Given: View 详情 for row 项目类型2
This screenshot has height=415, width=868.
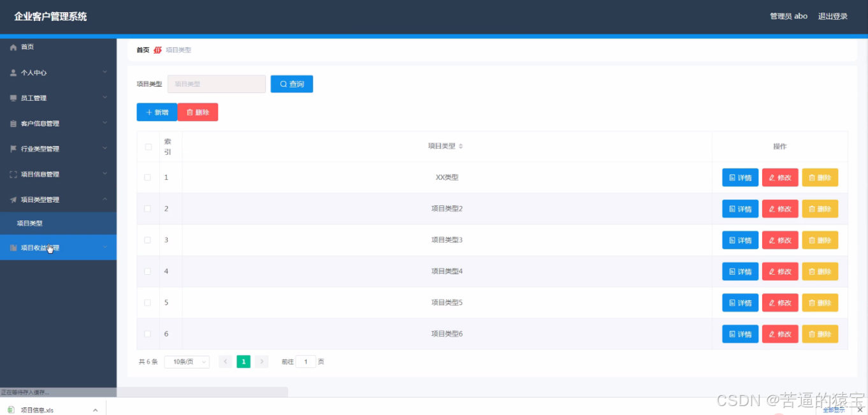Looking at the screenshot, I should pos(740,208).
